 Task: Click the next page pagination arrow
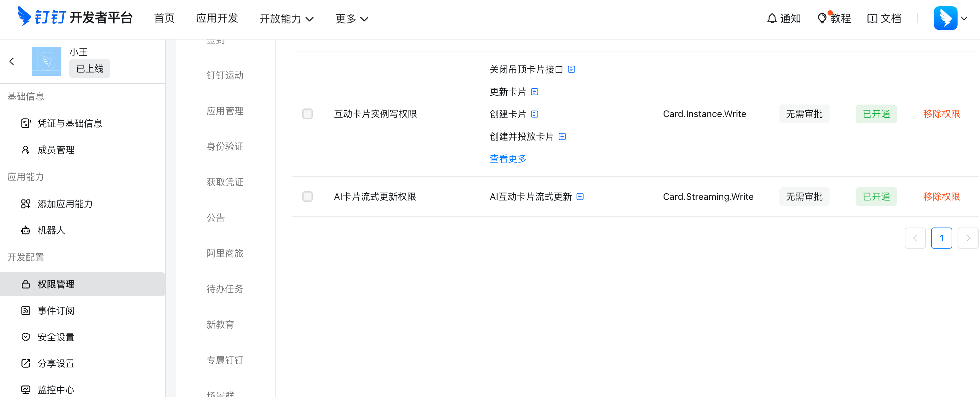[968, 238]
